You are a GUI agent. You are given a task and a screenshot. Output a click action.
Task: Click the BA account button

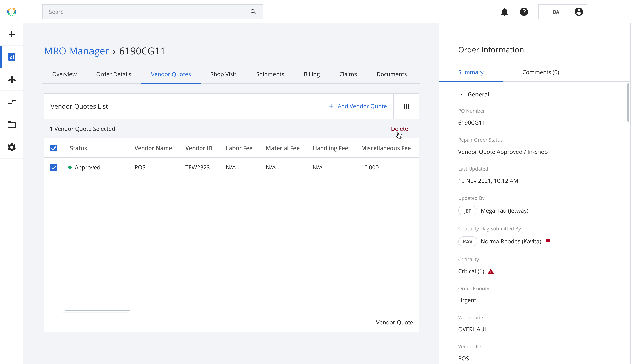coord(563,12)
